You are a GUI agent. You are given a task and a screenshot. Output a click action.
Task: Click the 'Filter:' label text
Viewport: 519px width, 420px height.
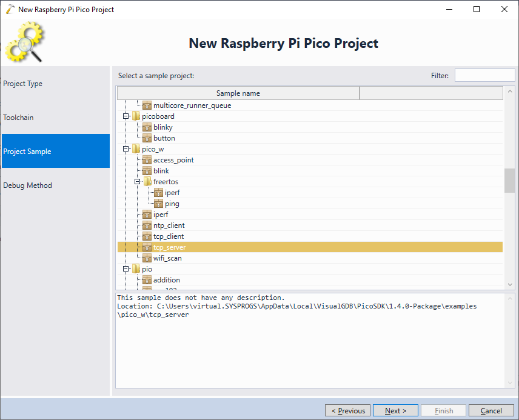pos(440,76)
